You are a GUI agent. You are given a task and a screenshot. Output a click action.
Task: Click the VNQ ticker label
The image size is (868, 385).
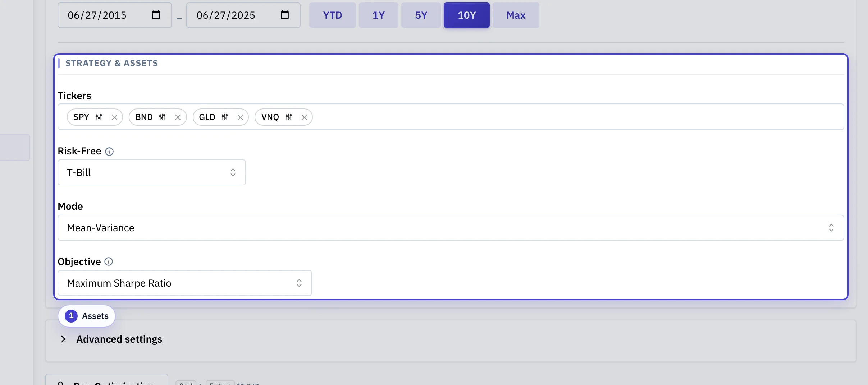click(270, 117)
